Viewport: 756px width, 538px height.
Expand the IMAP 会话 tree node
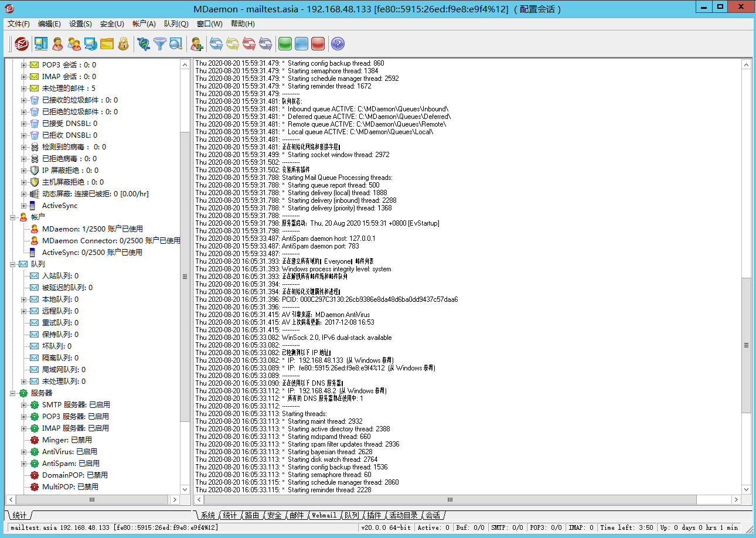(x=24, y=77)
